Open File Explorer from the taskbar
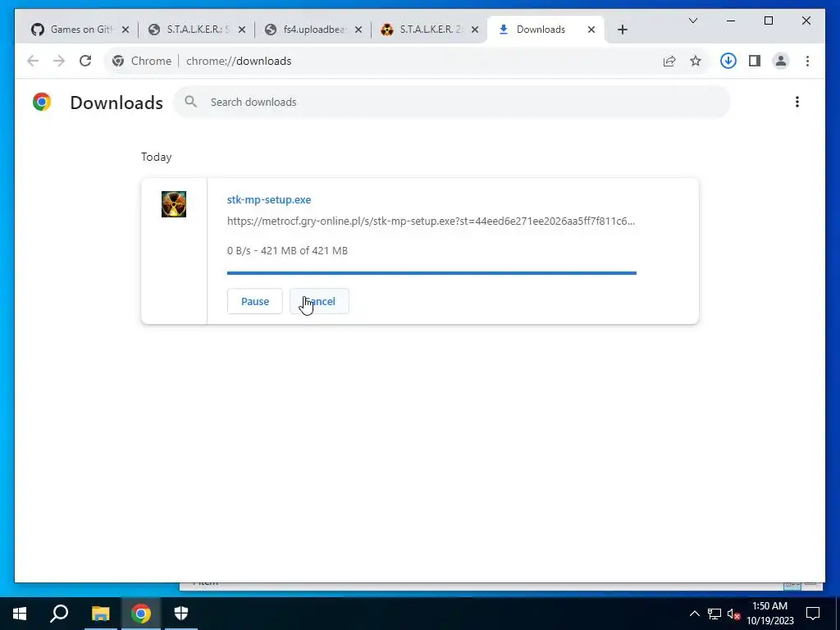The width and height of the screenshot is (840, 630). coord(100,614)
